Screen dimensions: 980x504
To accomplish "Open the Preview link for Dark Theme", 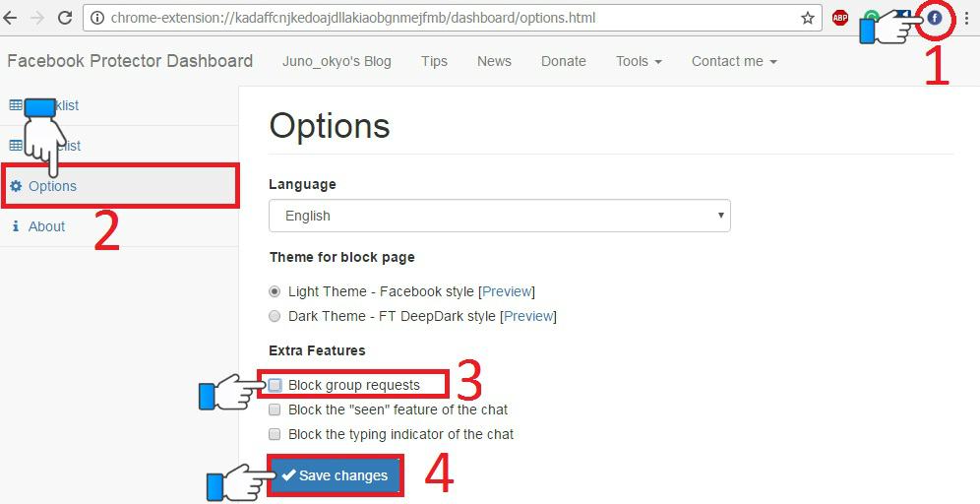I will [x=528, y=316].
